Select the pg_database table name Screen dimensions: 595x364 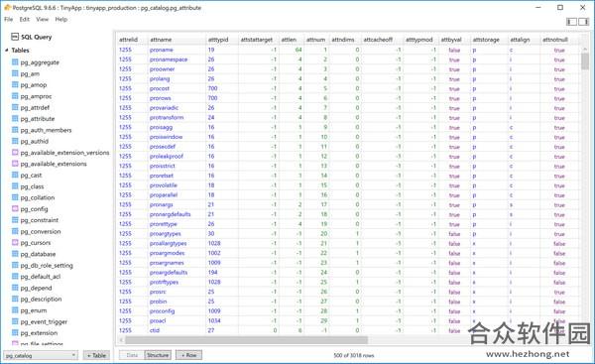(x=38, y=254)
